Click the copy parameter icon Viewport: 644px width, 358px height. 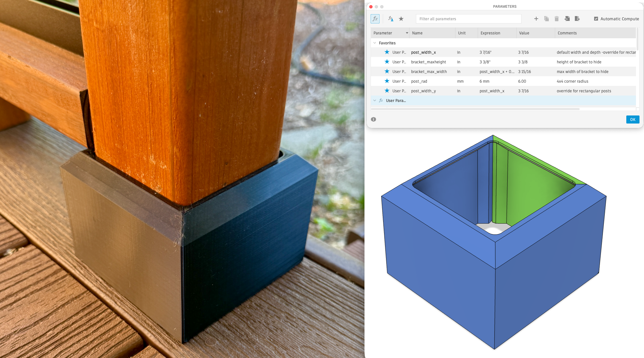[547, 19]
